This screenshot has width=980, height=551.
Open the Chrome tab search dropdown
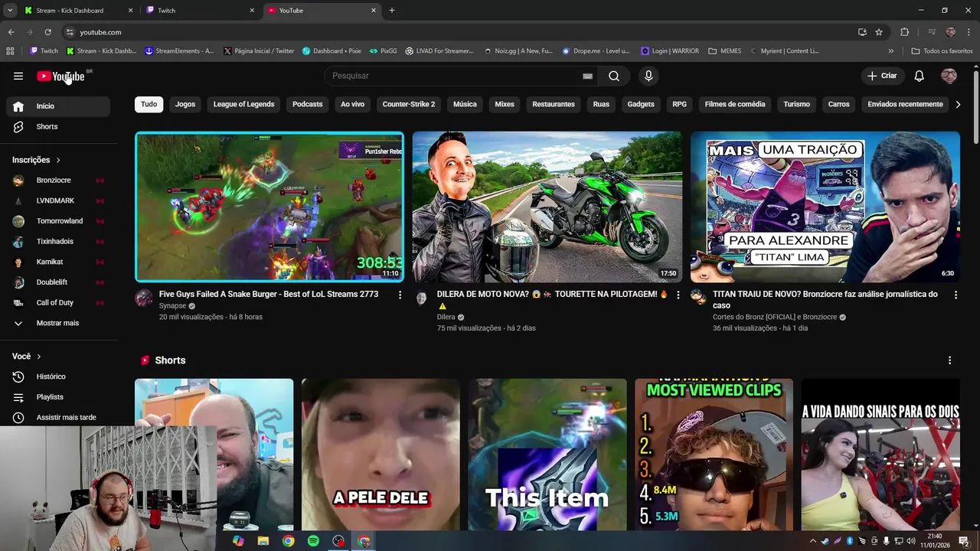[x=10, y=10]
